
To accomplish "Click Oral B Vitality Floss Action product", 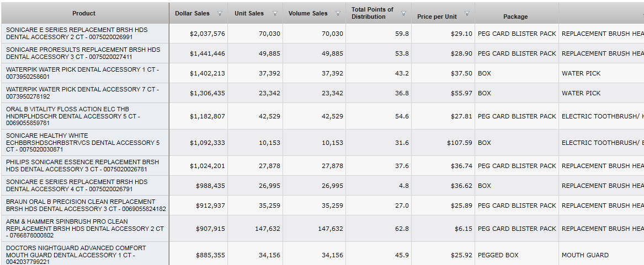I will pyautogui.click(x=74, y=116).
